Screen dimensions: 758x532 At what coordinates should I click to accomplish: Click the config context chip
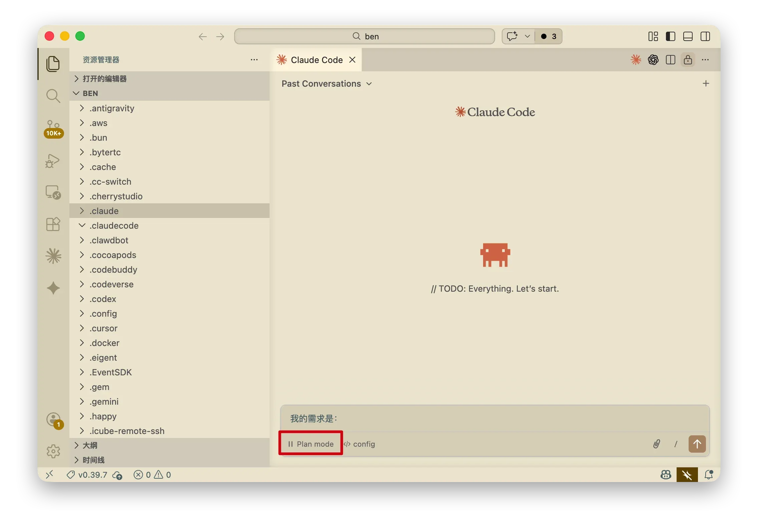coord(360,444)
